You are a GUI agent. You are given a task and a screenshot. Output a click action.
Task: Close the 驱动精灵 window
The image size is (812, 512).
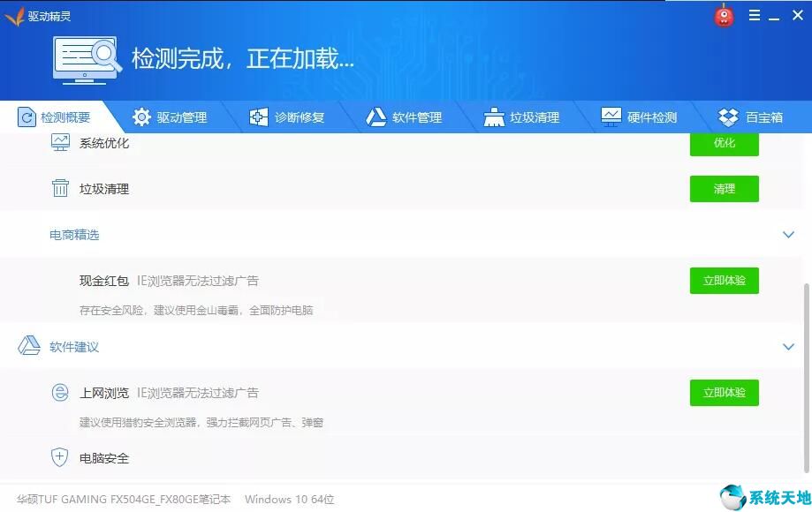click(798, 16)
